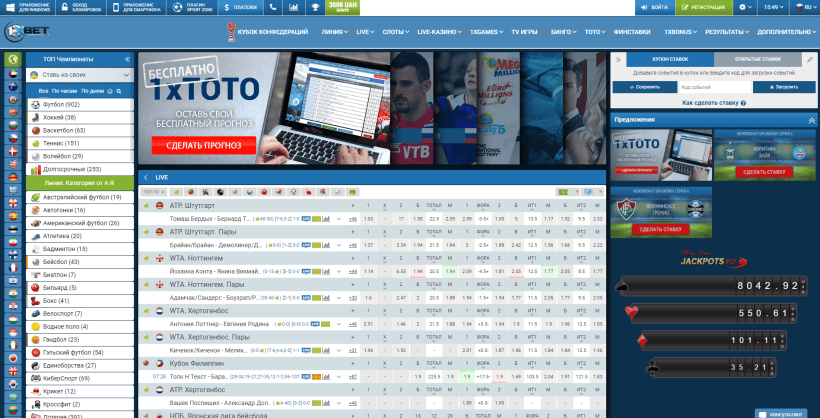This screenshot has height=418, width=820.
Task: Open the Флуминенсе Гремио offer thumbnail
Action: [x=661, y=212]
